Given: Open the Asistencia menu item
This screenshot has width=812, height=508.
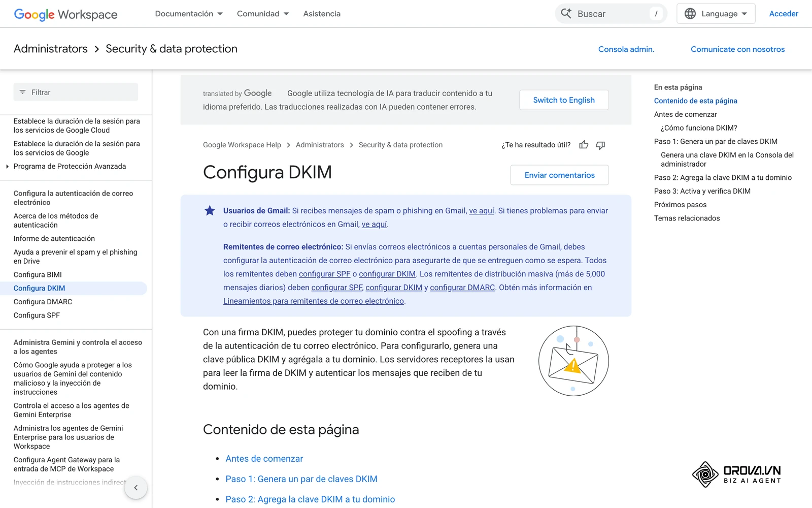Looking at the screenshot, I should 322,14.
